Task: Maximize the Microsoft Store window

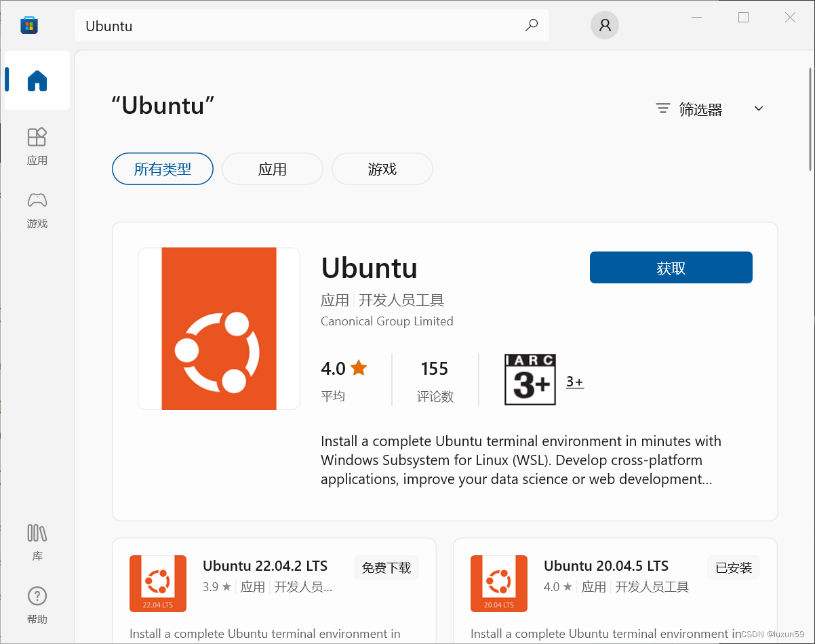Action: [x=744, y=18]
